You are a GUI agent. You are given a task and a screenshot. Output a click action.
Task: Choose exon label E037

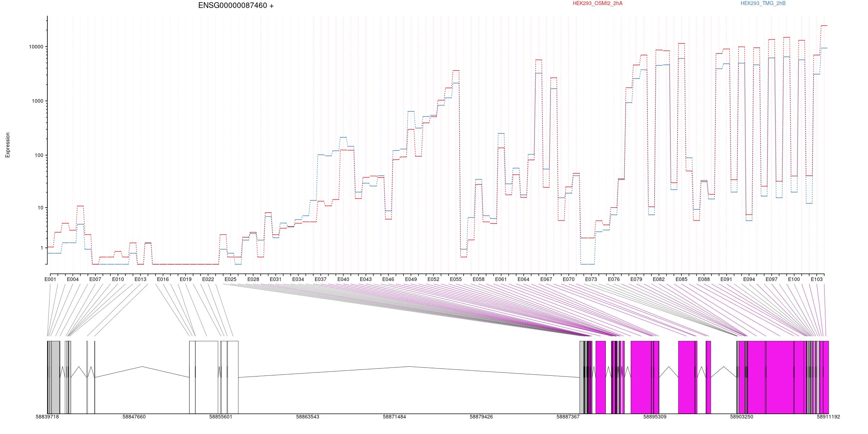pos(320,280)
